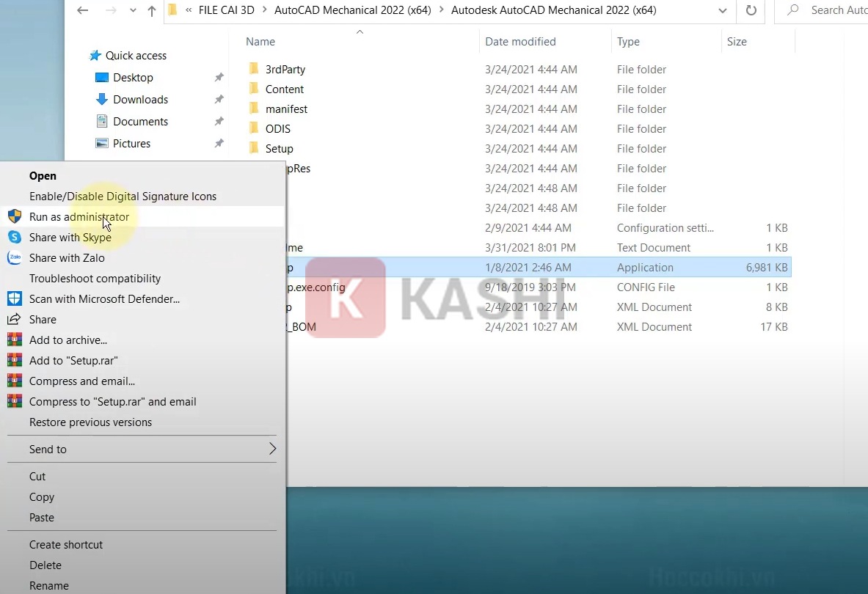Click the Share arrow icon in the menu
This screenshot has height=594, width=868.
click(x=15, y=319)
